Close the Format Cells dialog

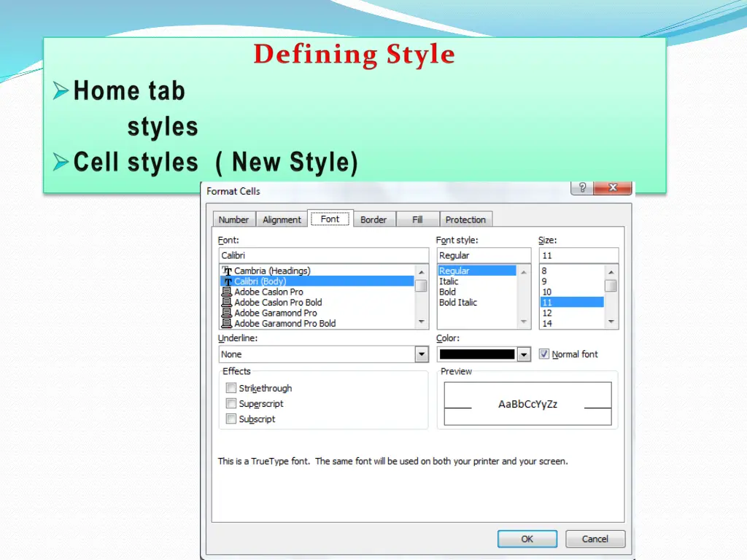pos(612,188)
